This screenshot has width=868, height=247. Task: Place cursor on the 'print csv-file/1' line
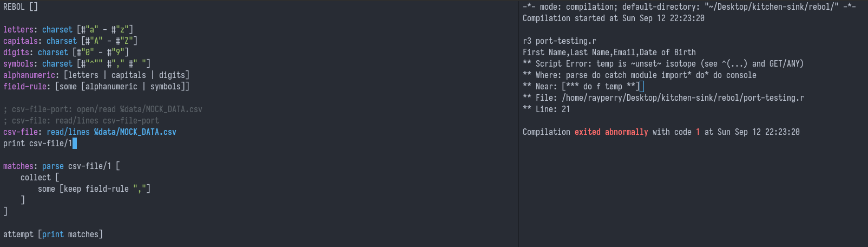37,144
